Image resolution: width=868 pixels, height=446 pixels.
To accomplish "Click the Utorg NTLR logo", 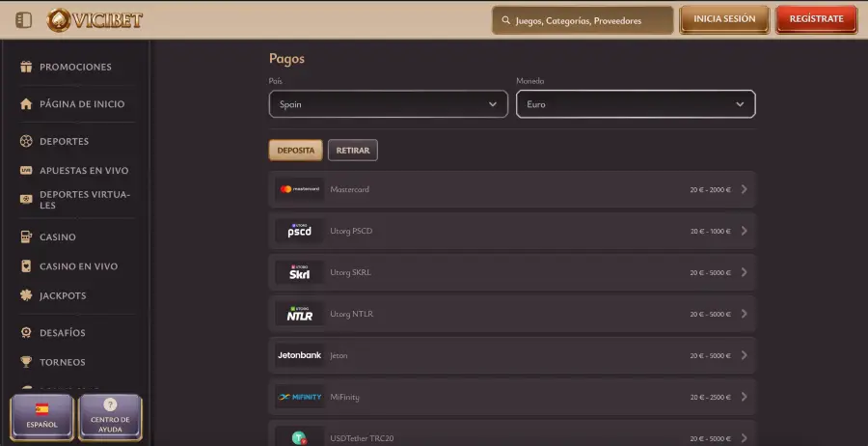I will pyautogui.click(x=300, y=314).
